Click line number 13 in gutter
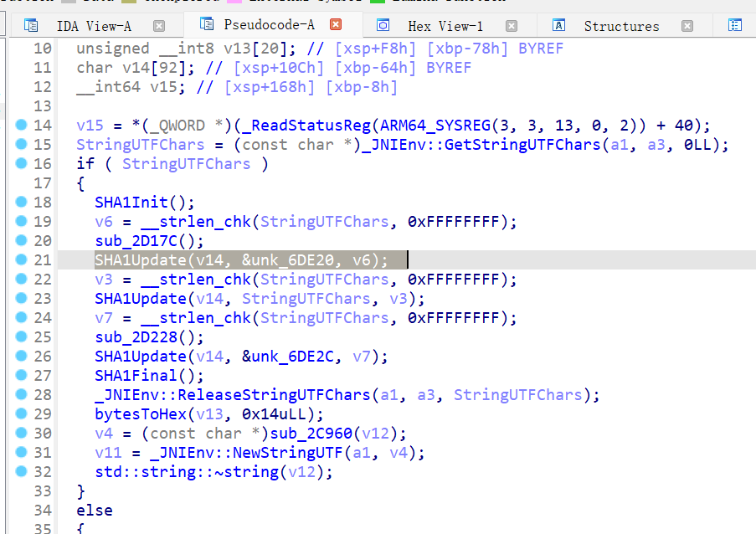 pyautogui.click(x=43, y=106)
